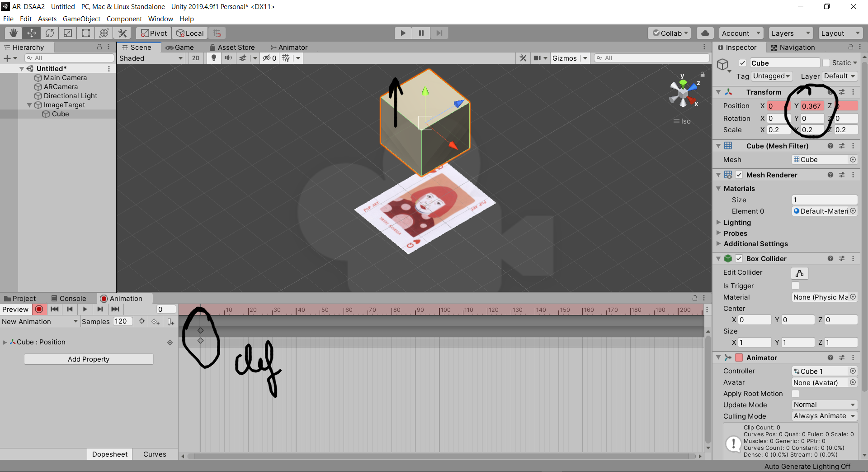The height and width of the screenshot is (472, 868).
Task: Click the Play button to run scene
Action: [x=403, y=33]
